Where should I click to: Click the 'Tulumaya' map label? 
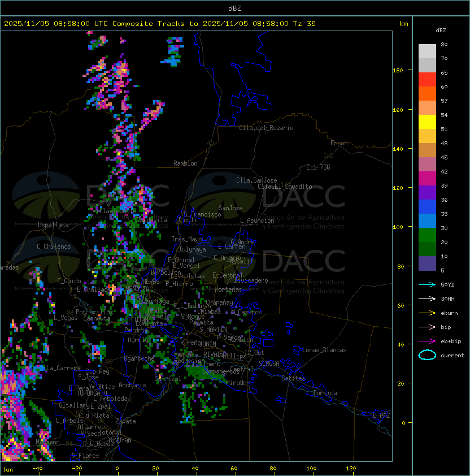(193, 249)
